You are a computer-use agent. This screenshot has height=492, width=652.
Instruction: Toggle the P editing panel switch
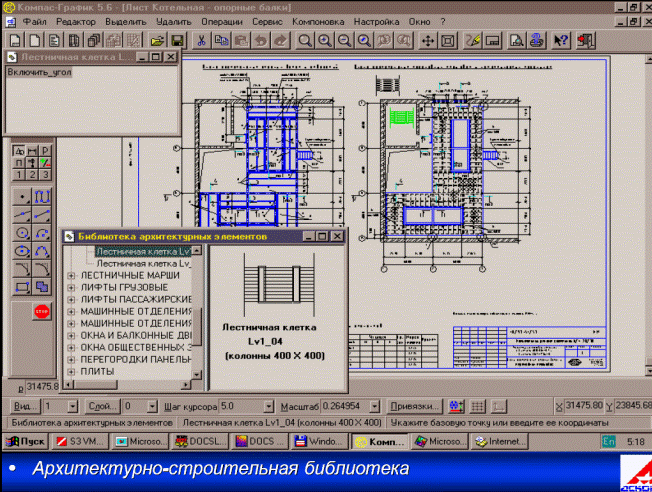pyautogui.click(x=45, y=151)
